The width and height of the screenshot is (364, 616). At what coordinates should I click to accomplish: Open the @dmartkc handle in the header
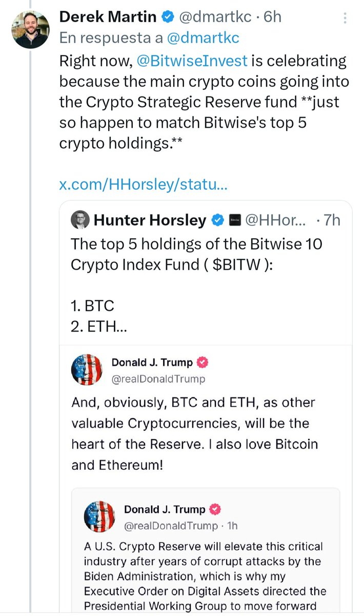[215, 17]
